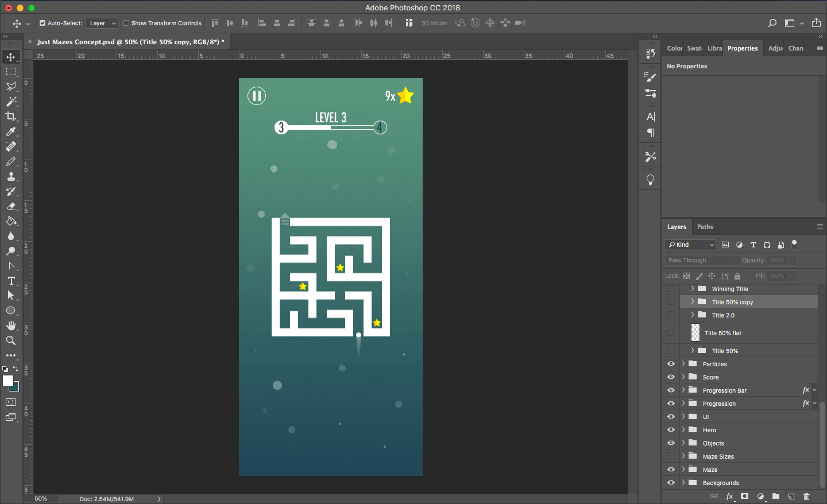
Task: Open the Pass Through blend mode dropdown
Action: click(702, 260)
